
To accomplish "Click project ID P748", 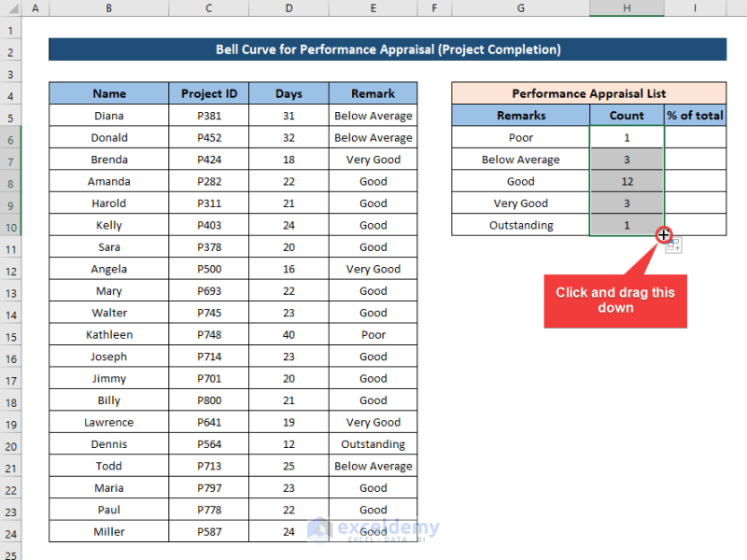I will pyautogui.click(x=208, y=335).
